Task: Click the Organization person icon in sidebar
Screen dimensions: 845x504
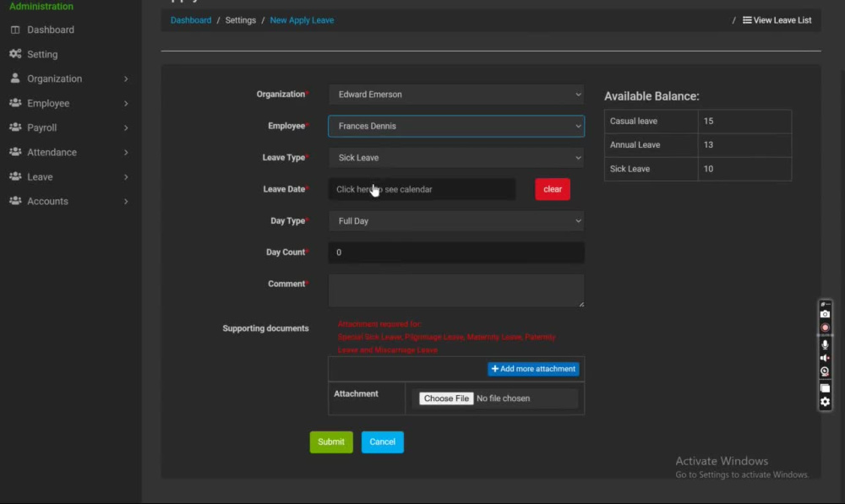Action: [15, 78]
